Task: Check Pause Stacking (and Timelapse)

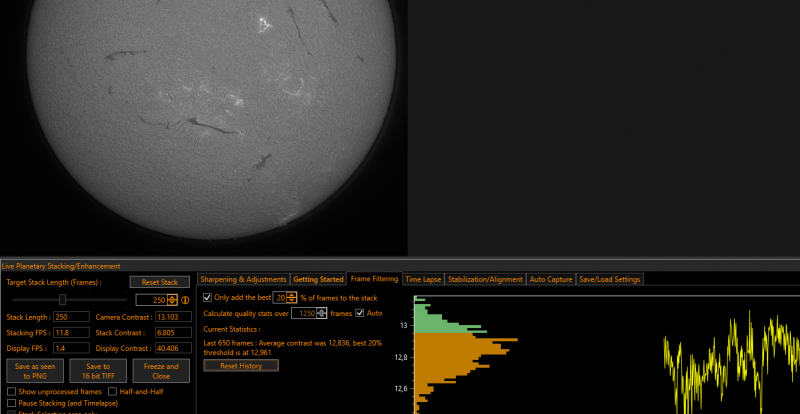Action: [x=12, y=403]
